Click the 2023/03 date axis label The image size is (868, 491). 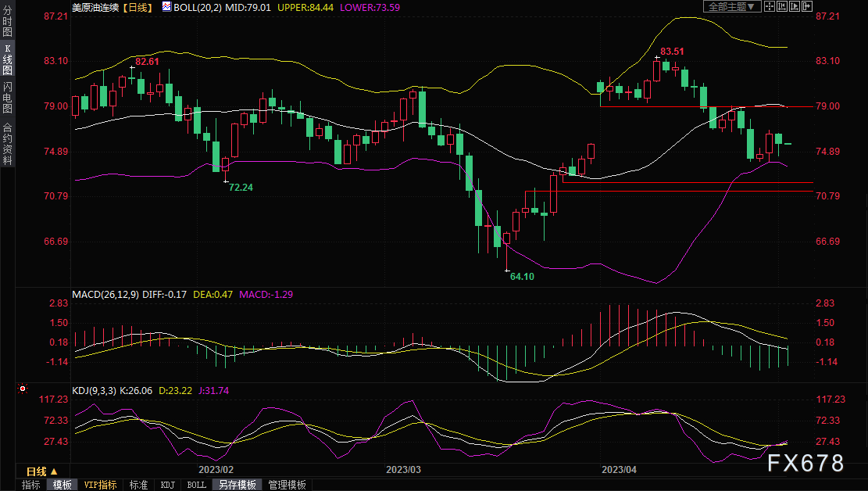(404, 469)
